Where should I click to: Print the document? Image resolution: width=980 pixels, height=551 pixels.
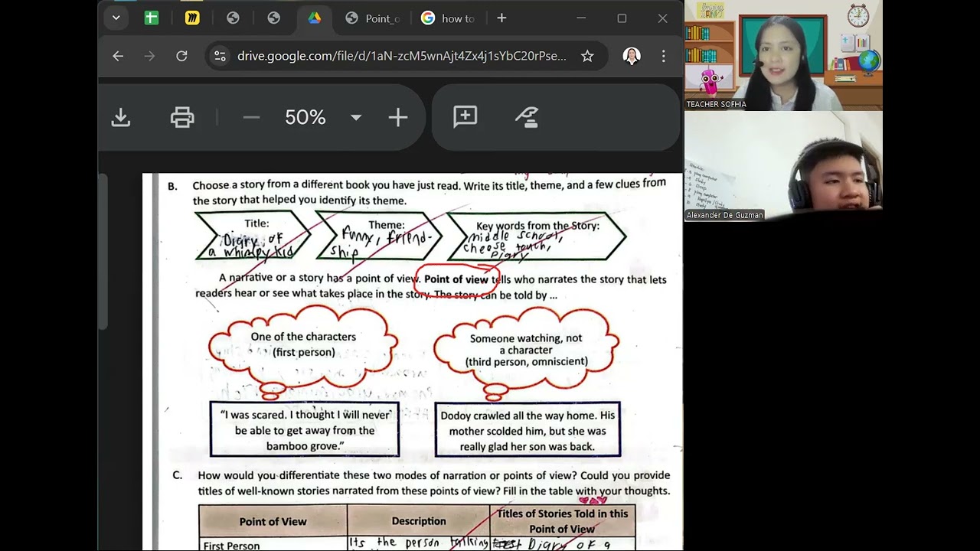click(182, 117)
